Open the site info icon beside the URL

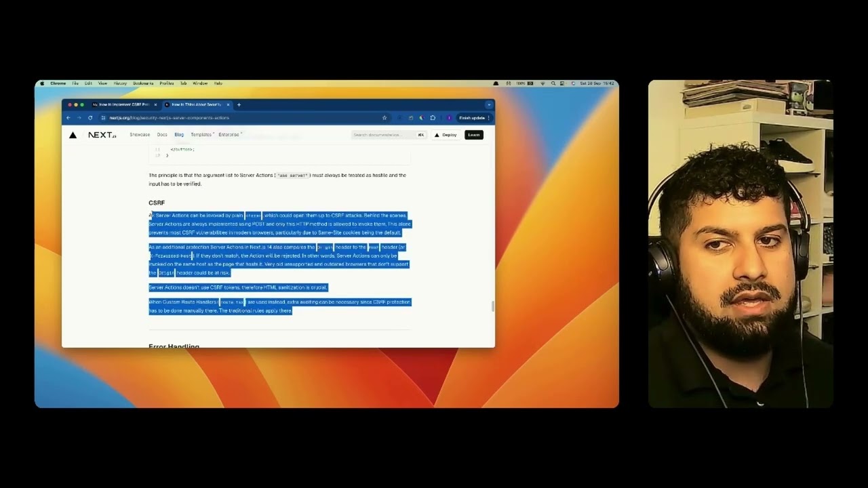[103, 118]
